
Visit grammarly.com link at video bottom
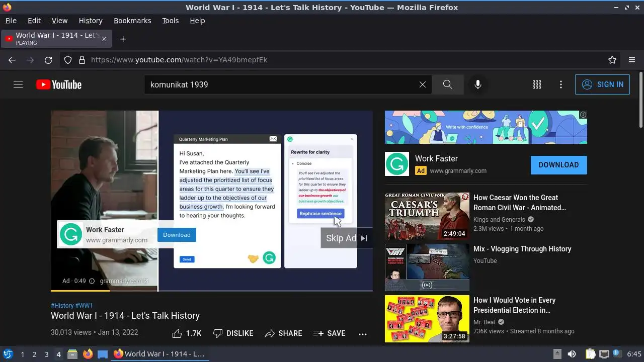[x=124, y=281]
